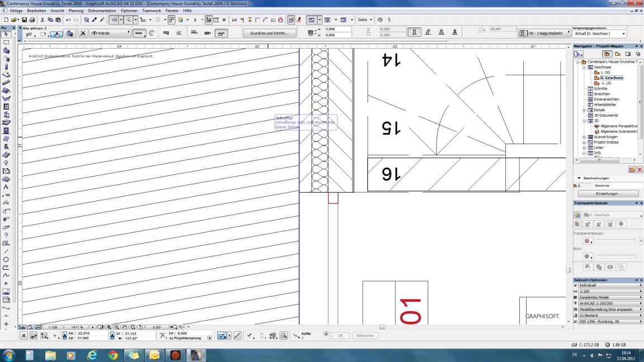644x362 pixels.
Task: Select the Circle tool in toolbox
Action: click(x=6, y=259)
